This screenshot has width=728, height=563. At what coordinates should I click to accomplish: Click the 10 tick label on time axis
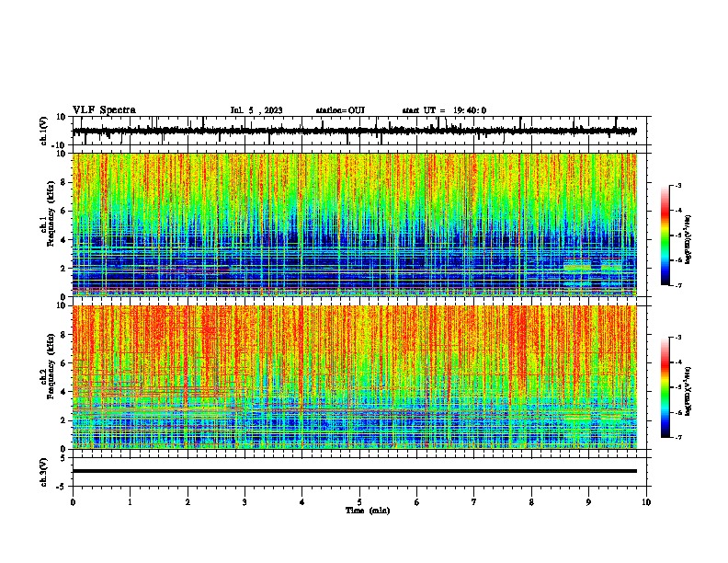[x=646, y=502]
